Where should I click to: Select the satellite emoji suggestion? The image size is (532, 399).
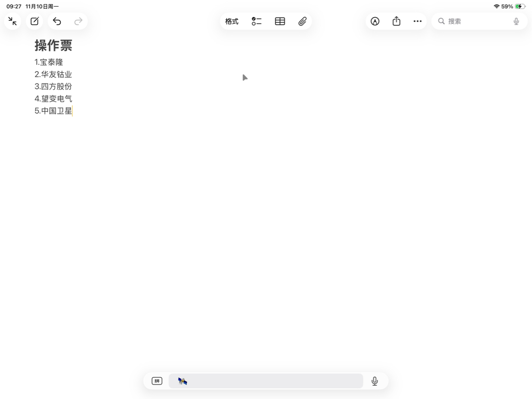coord(183,381)
